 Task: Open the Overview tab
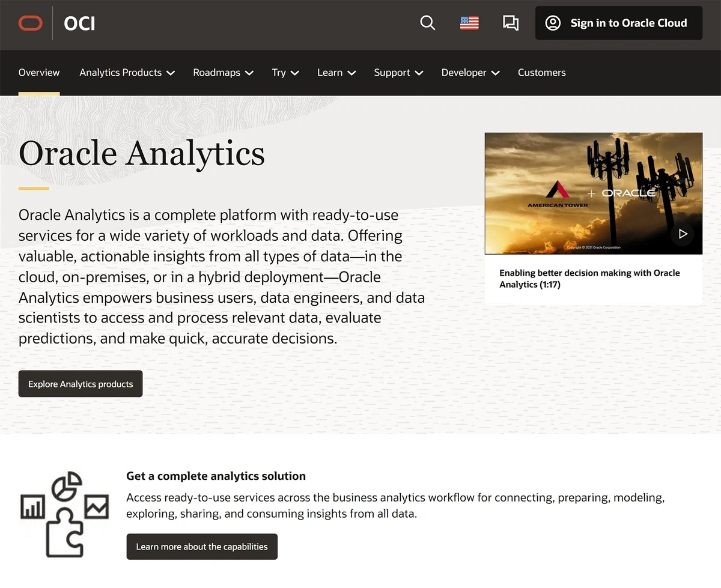[39, 73]
